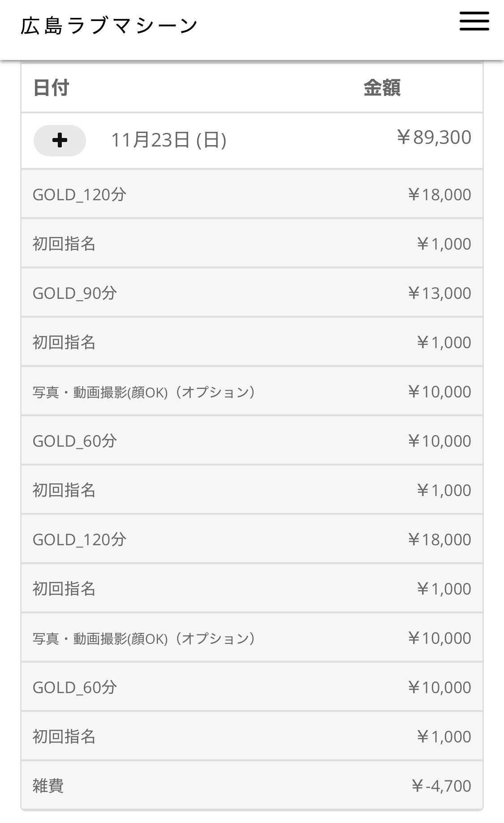Select the first GOLD_120分 entry
Viewport: 504px width, 823px height.
[79, 195]
